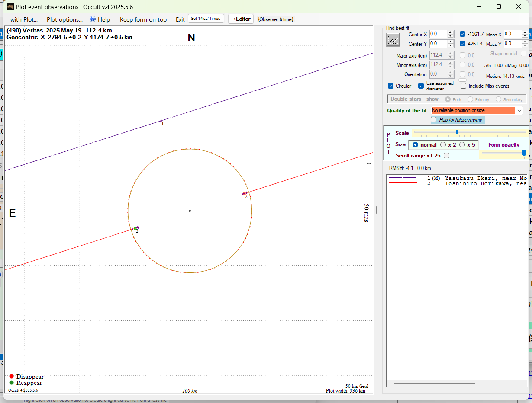Click the Mass X input field
This screenshot has height=403, width=532.
pyautogui.click(x=513, y=34)
